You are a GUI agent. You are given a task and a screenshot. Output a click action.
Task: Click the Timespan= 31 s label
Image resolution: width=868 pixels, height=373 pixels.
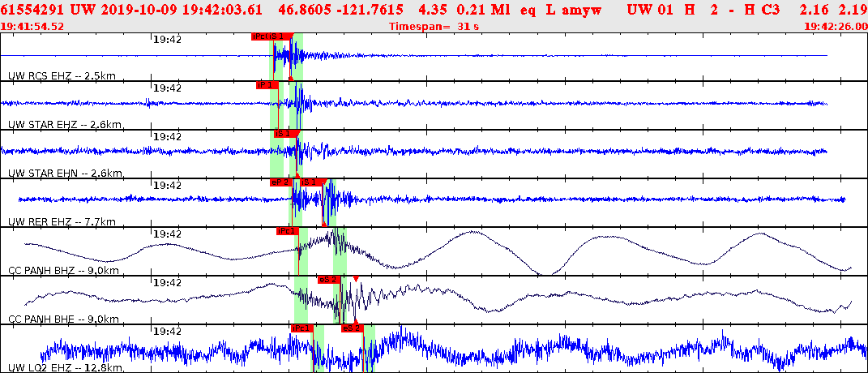[434, 26]
